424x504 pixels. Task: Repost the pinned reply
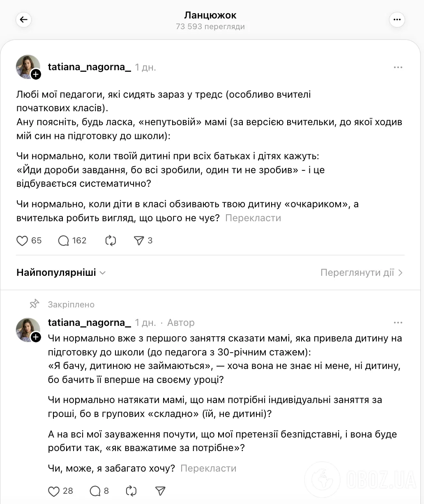pyautogui.click(x=131, y=491)
